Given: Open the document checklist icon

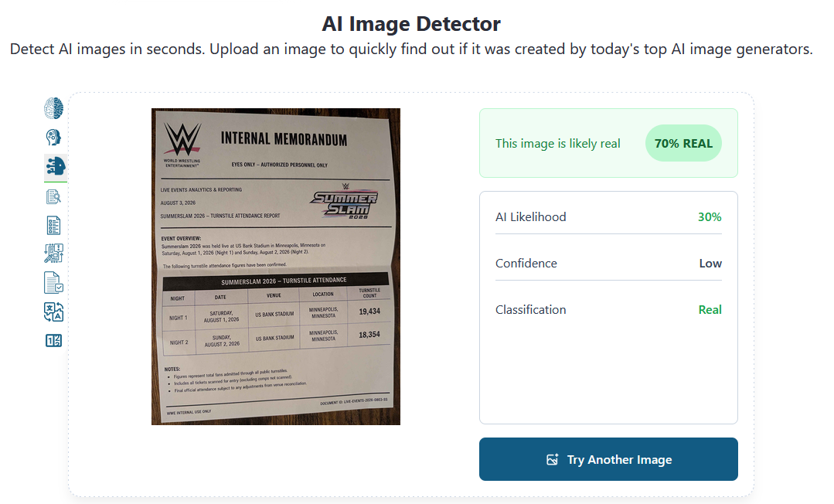Looking at the screenshot, I should pyautogui.click(x=54, y=226).
